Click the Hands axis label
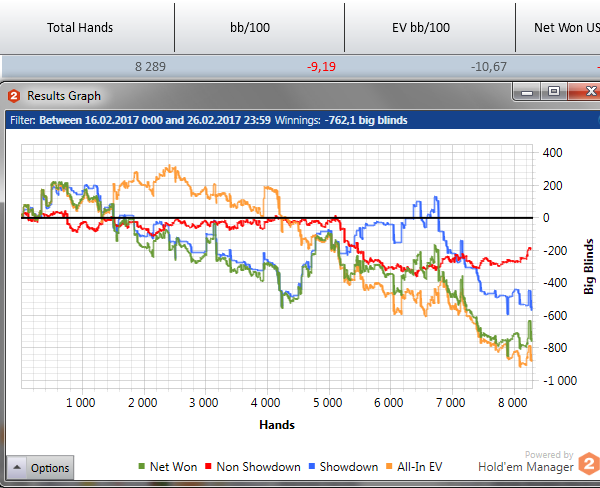The height and width of the screenshot is (488, 600). coord(277,425)
